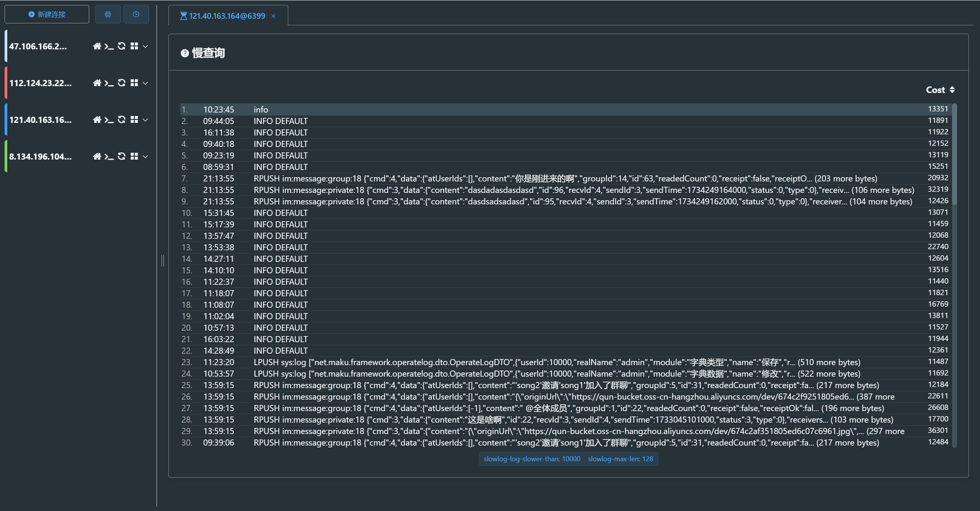Click the slow log list scrollbar

pos(954,153)
